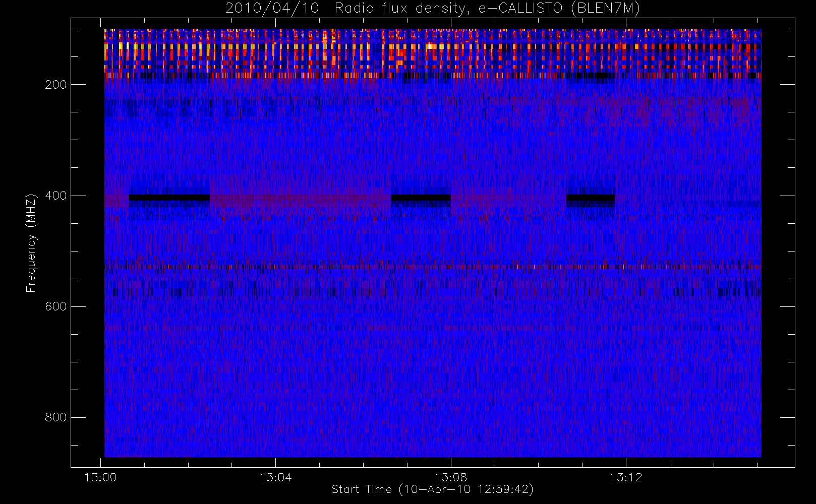Click the 800 frequency tick label

point(55,417)
